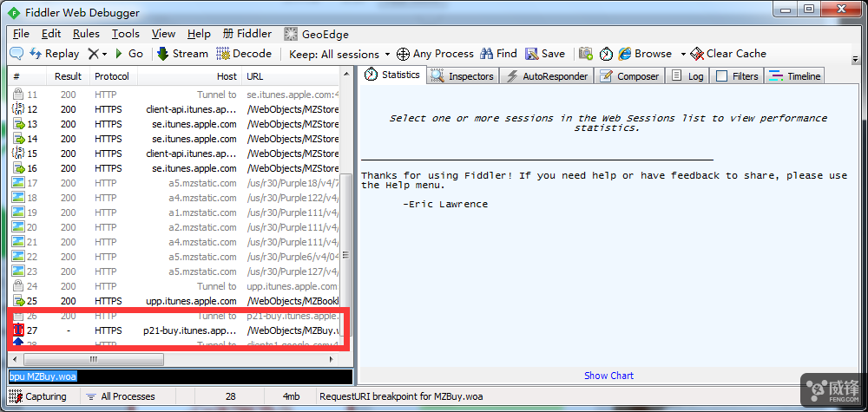Switch to the AutoResponder tab

pos(547,75)
